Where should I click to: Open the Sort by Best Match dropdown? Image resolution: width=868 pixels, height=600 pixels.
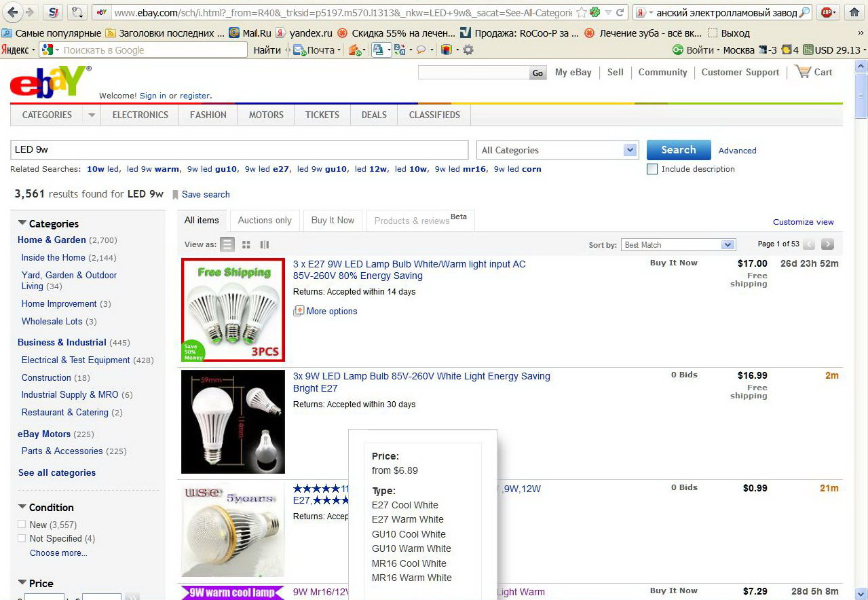coord(679,244)
